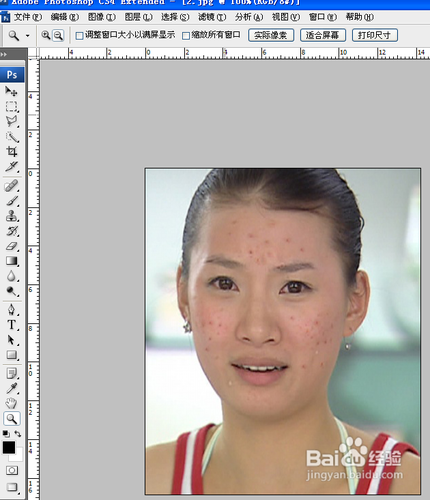Select the Healing Brush tool
Screen dimensions: 430x500
11,186
